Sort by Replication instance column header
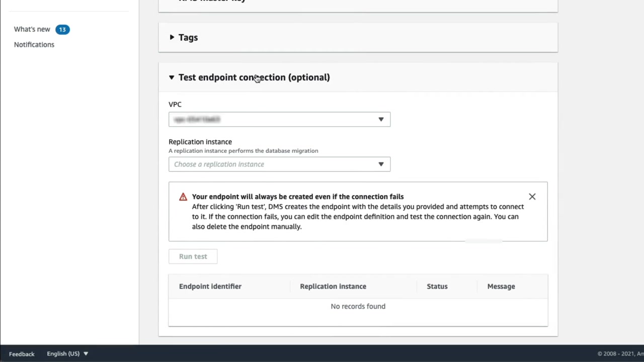Screen dimensions: 644x362 [333, 287]
